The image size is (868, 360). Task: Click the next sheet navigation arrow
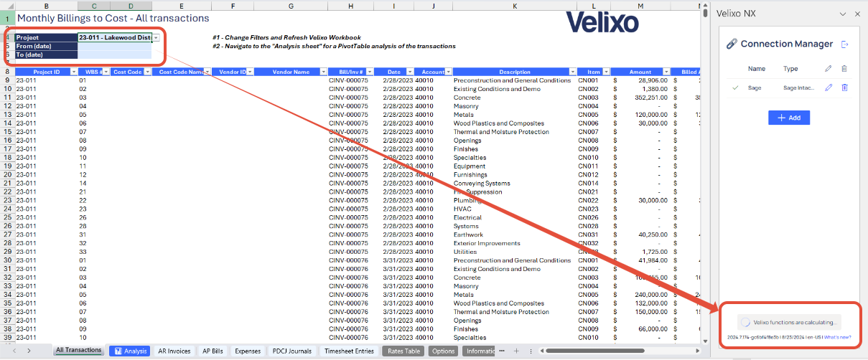(x=29, y=351)
